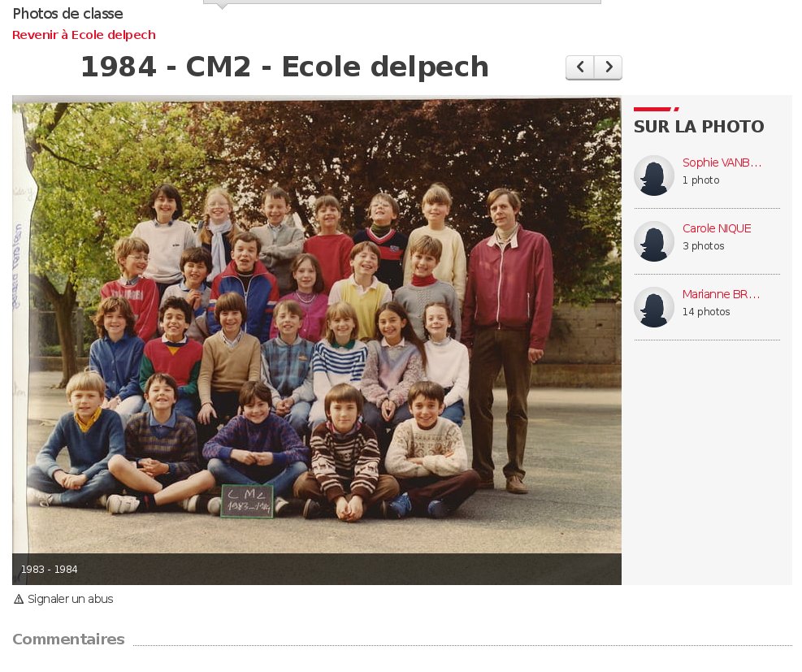
Task: Open the Marianne BR... name link
Action: tap(721, 294)
